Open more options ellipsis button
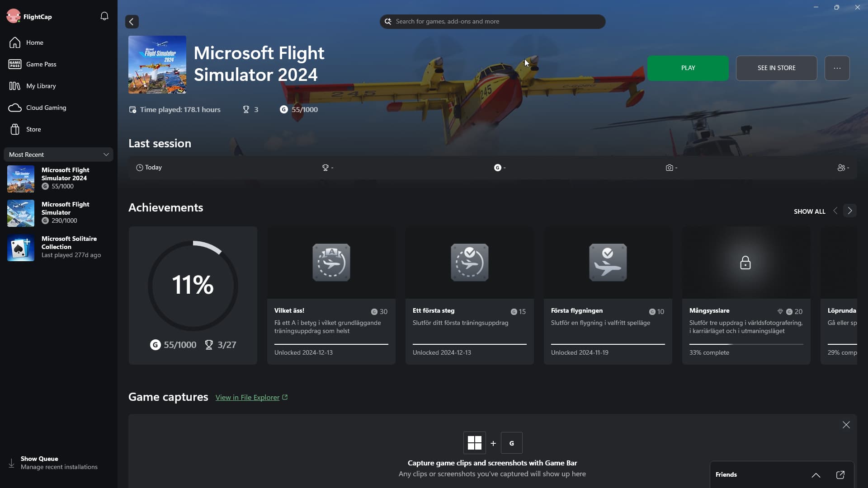The height and width of the screenshot is (488, 868). [837, 68]
